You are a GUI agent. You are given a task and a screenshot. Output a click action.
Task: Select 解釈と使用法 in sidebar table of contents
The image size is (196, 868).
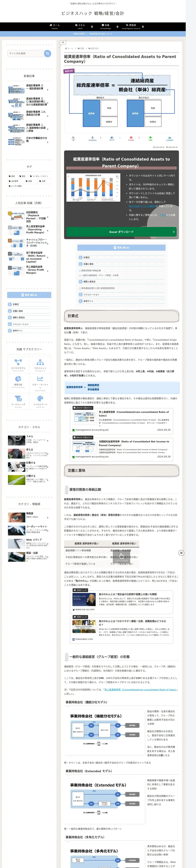click(x=19, y=317)
